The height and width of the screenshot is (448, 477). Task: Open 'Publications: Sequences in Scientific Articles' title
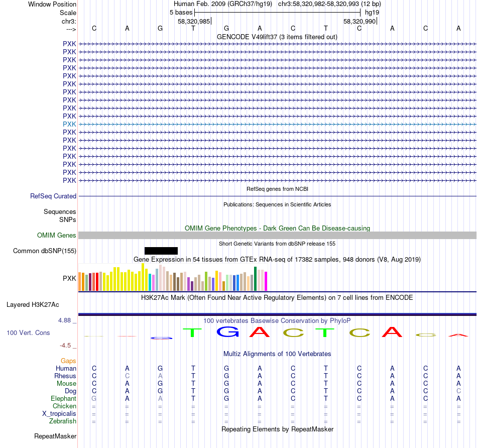(277, 204)
